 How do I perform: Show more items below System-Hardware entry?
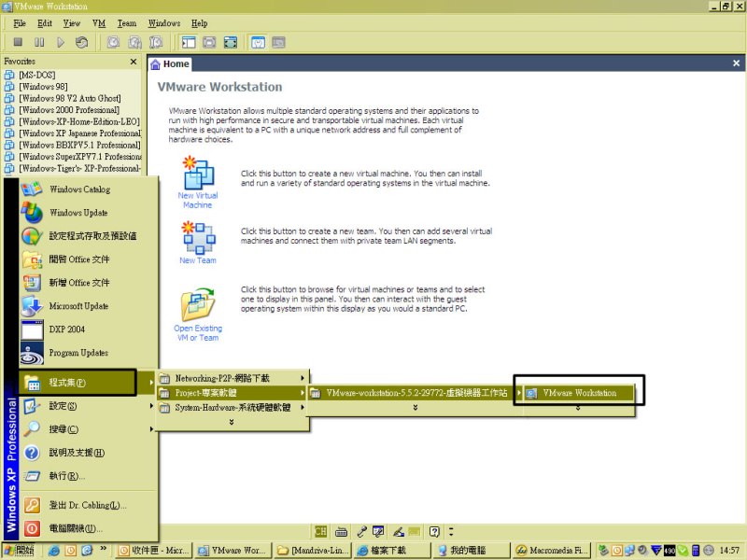click(x=232, y=422)
